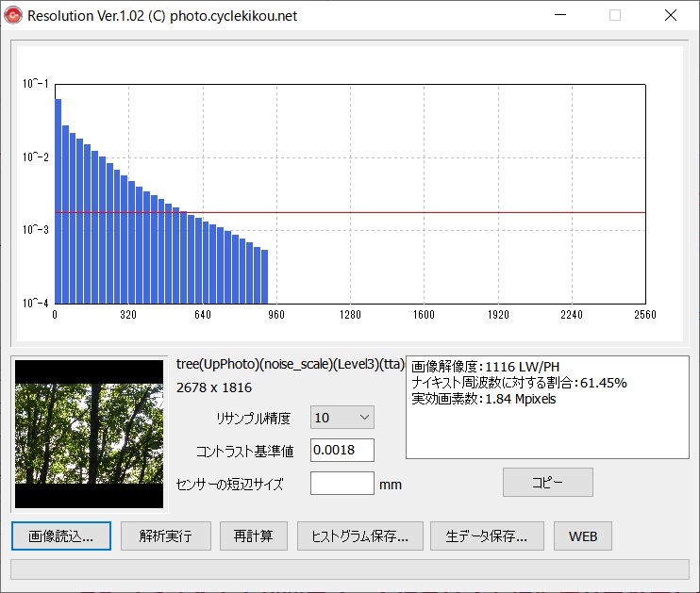Open the WEB button
Image resolution: width=700 pixels, height=593 pixels.
(583, 535)
